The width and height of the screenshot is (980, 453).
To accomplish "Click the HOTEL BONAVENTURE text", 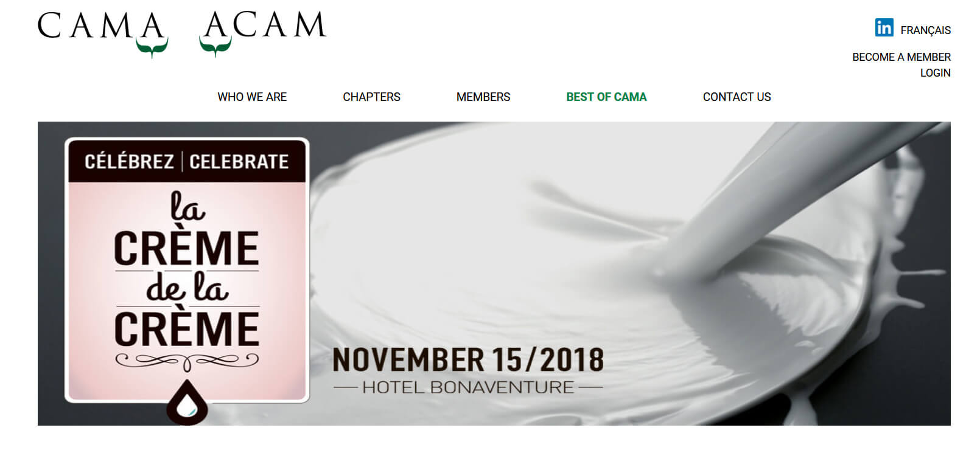I will 468,387.
